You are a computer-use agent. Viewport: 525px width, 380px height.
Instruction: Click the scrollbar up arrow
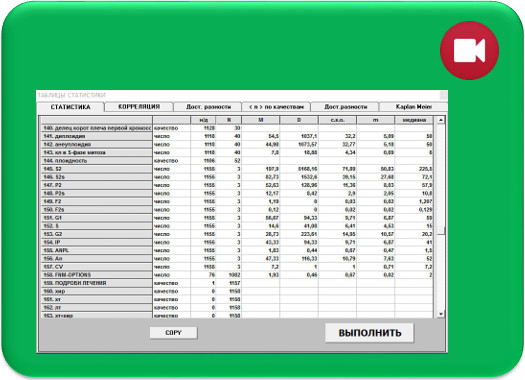click(441, 120)
